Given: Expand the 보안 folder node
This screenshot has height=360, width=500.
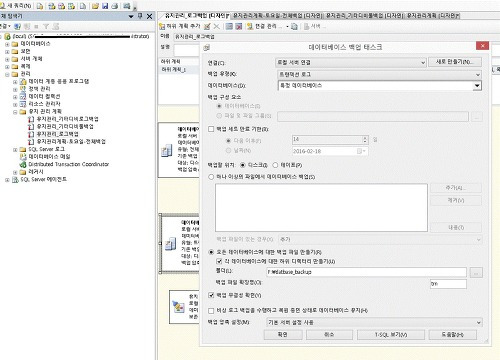Looking at the screenshot, I should 7,51.
